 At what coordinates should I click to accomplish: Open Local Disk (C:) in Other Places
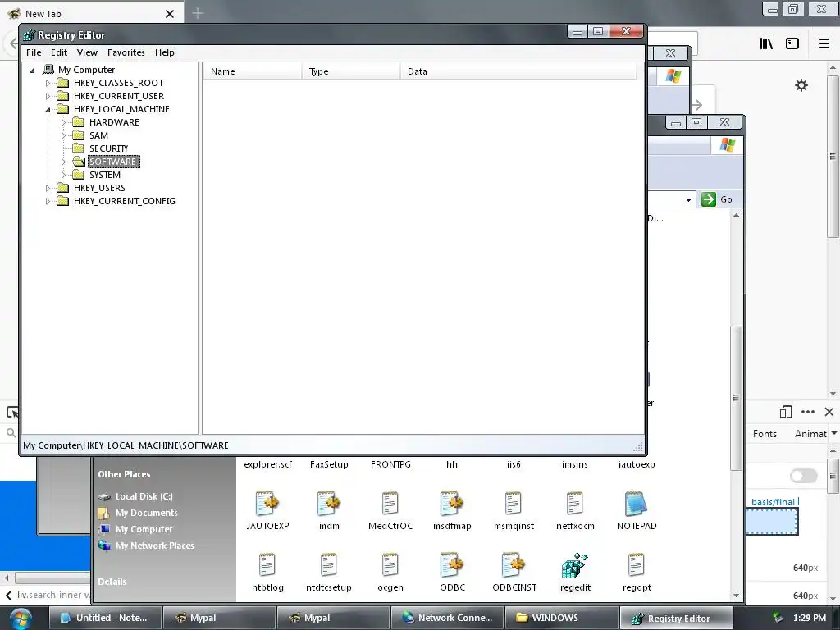(x=144, y=496)
